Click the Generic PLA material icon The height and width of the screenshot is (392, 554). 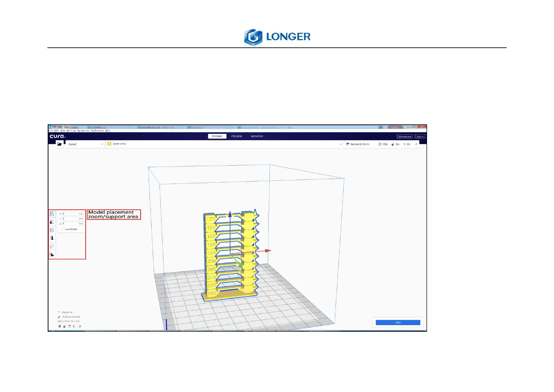[109, 144]
